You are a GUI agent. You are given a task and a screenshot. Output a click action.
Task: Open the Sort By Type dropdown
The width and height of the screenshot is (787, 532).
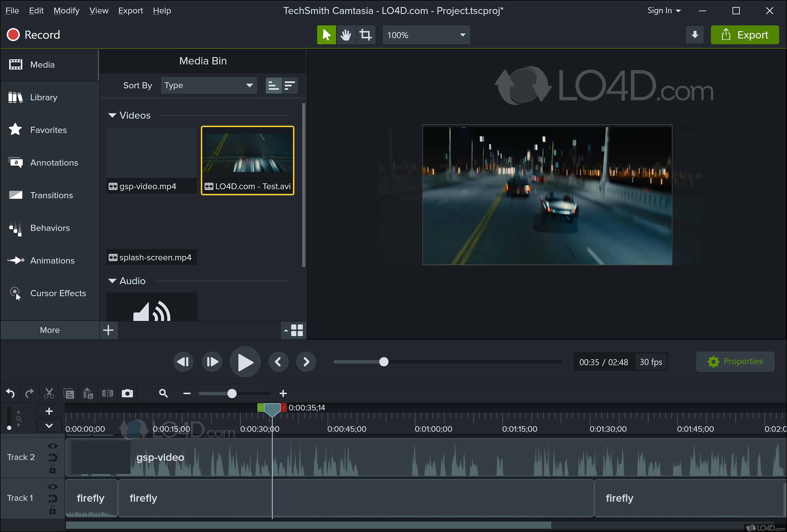(x=209, y=85)
